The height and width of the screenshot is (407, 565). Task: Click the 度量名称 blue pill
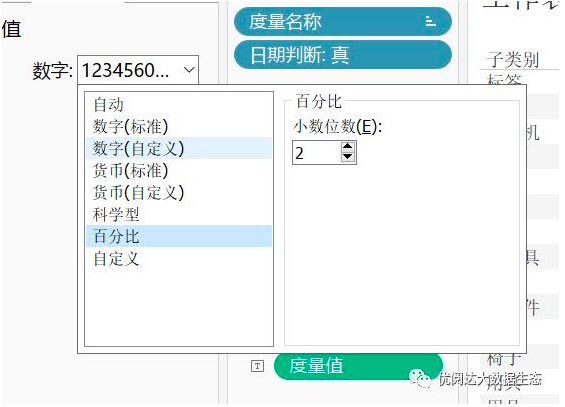(343, 22)
